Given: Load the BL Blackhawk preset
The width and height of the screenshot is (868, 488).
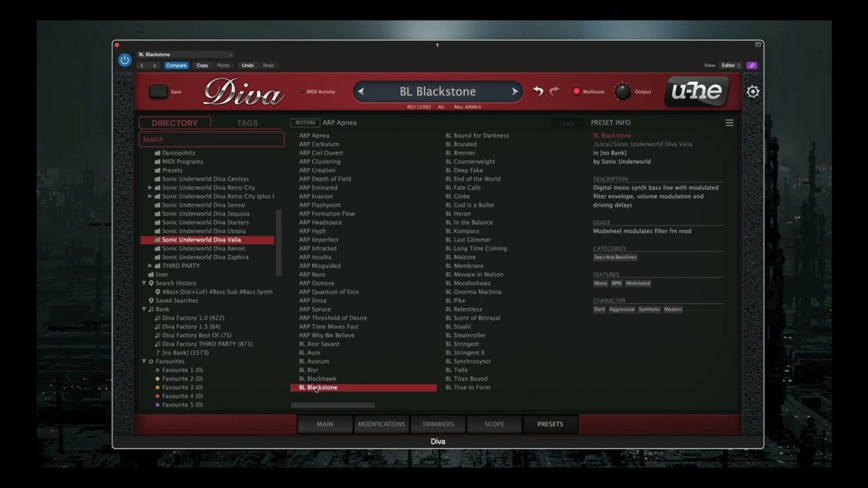Looking at the screenshot, I should point(317,379).
